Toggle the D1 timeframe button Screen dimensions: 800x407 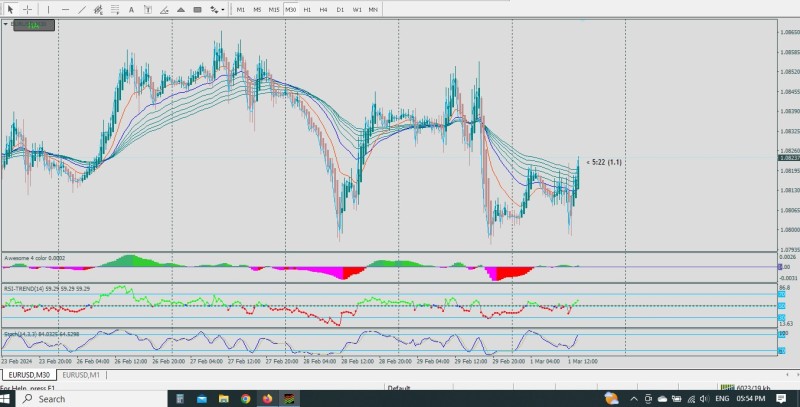[340, 9]
